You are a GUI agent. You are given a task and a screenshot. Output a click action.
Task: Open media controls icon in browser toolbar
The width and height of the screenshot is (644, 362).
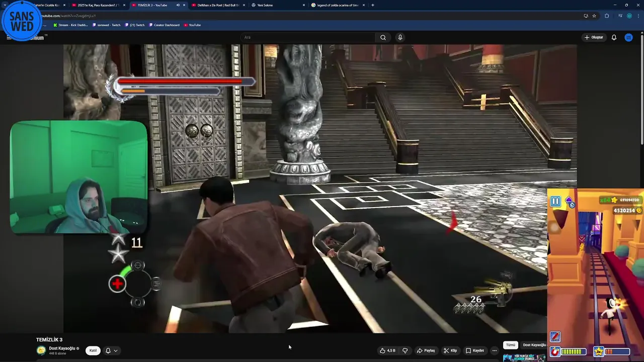pos(620,16)
